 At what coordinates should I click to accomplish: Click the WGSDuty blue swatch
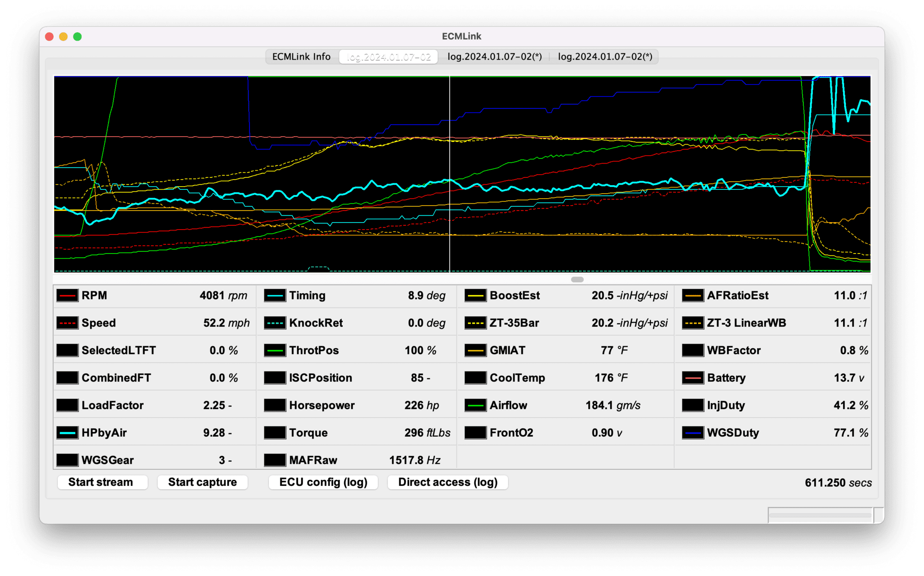[693, 433]
